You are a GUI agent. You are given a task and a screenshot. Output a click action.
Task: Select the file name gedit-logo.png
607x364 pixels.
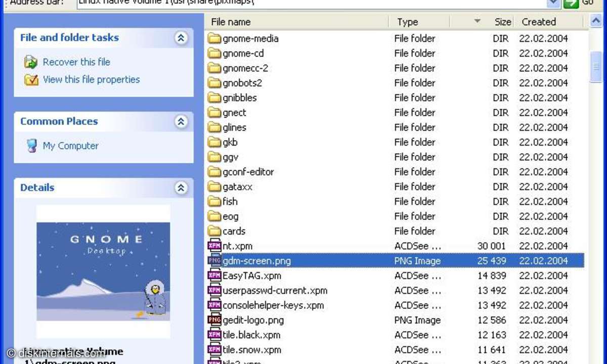[253, 320]
